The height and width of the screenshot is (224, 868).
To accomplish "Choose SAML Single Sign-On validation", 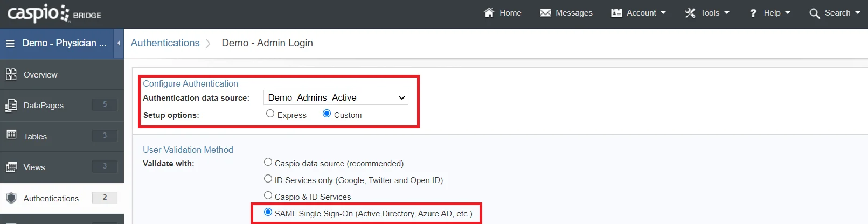I will [268, 212].
